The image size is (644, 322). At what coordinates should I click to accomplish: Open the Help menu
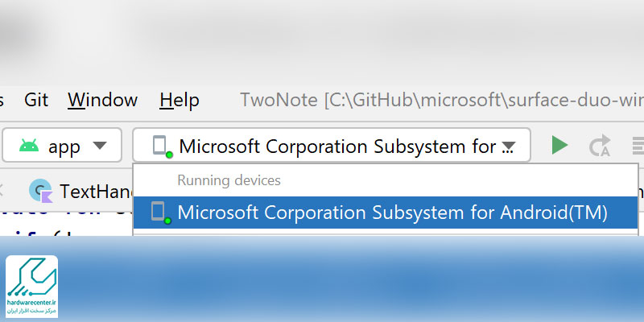point(179,100)
